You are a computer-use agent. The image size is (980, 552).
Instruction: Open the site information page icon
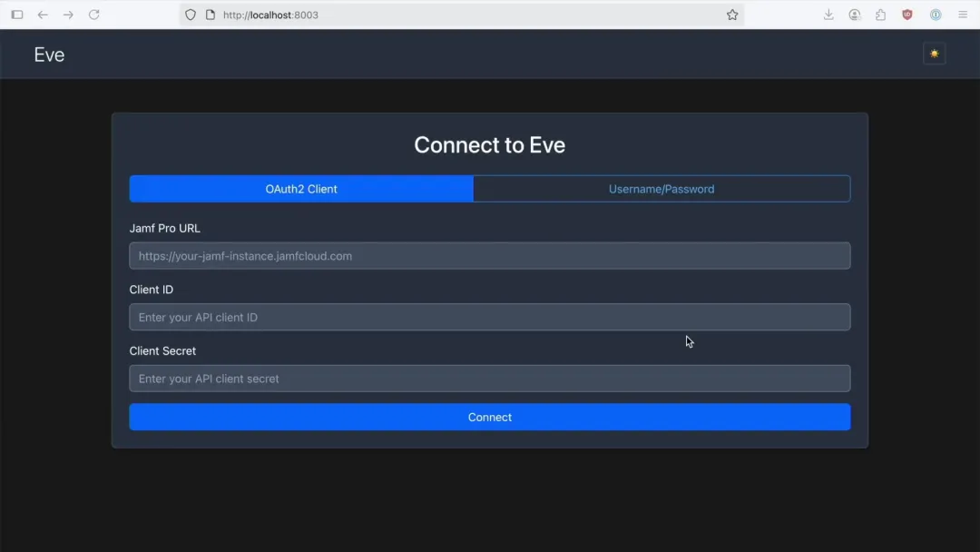[211, 15]
